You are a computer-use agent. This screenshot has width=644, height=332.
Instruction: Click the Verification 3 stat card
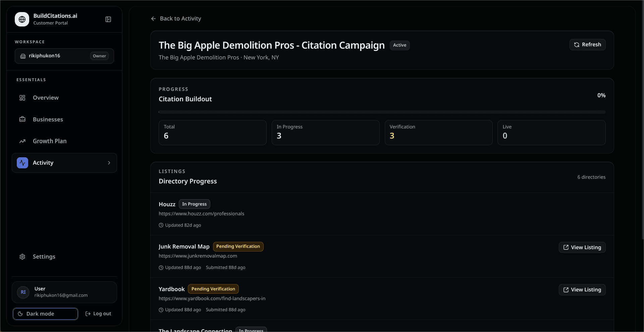click(438, 133)
